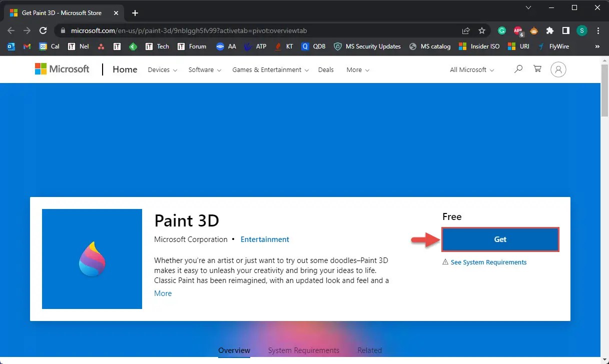Open the Adblock Plus extension

click(517, 30)
